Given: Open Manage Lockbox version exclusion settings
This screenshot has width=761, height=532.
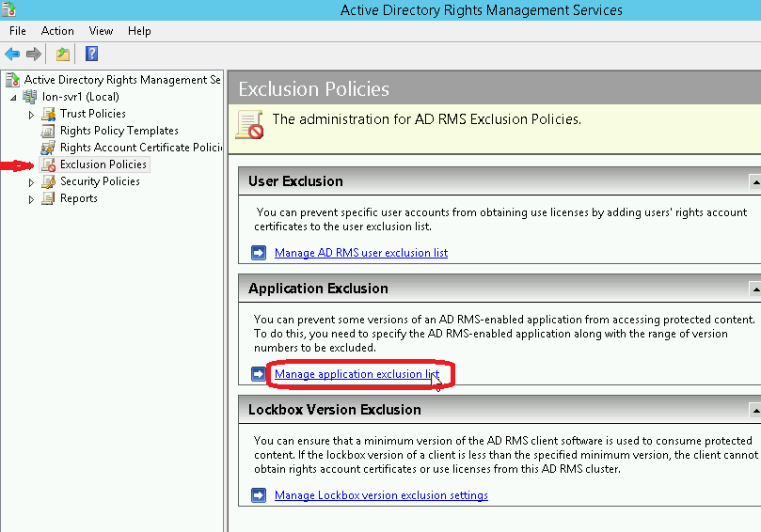Looking at the screenshot, I should tap(381, 495).
